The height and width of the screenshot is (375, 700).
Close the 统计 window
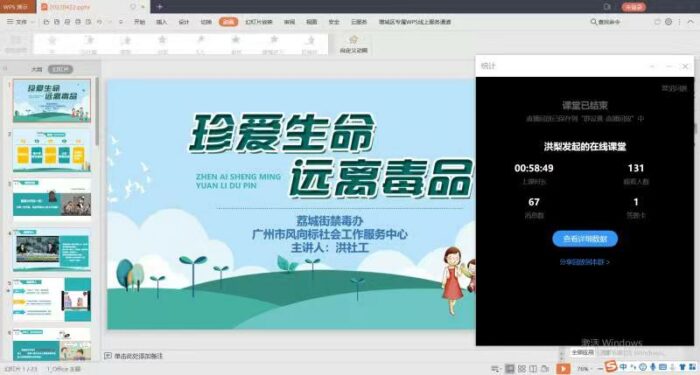685,66
